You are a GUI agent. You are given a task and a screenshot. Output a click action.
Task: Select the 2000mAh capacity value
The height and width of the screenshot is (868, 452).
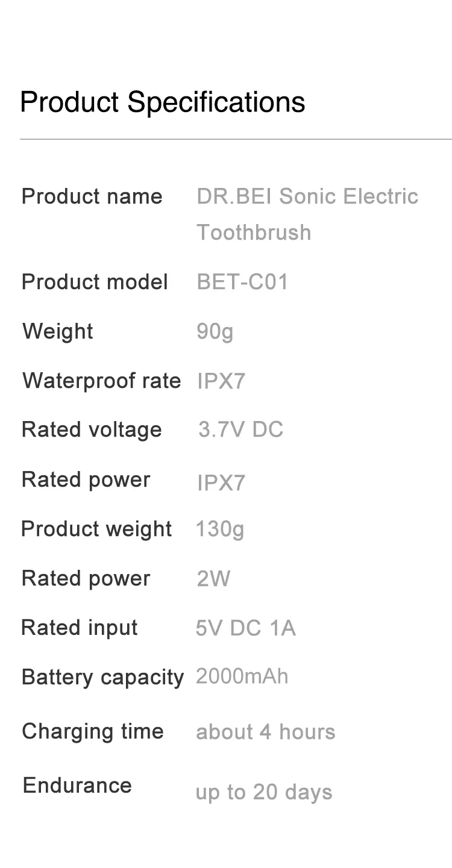tap(242, 676)
